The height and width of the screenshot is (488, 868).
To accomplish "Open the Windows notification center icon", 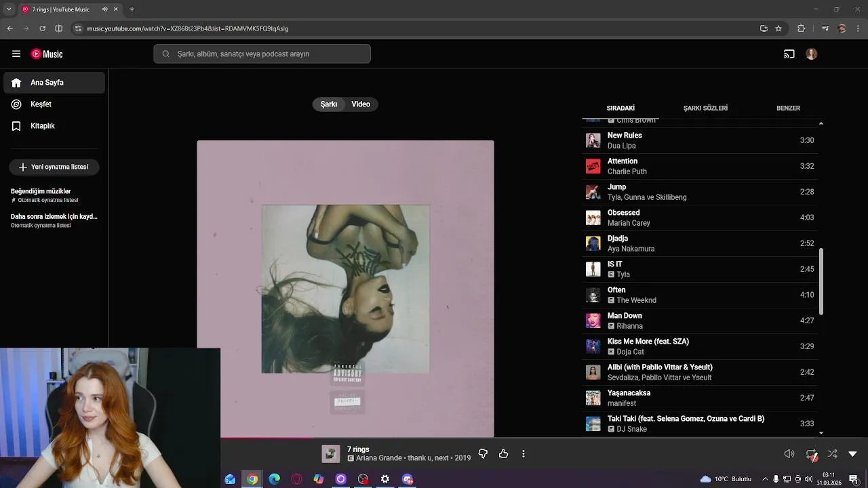I will [854, 479].
